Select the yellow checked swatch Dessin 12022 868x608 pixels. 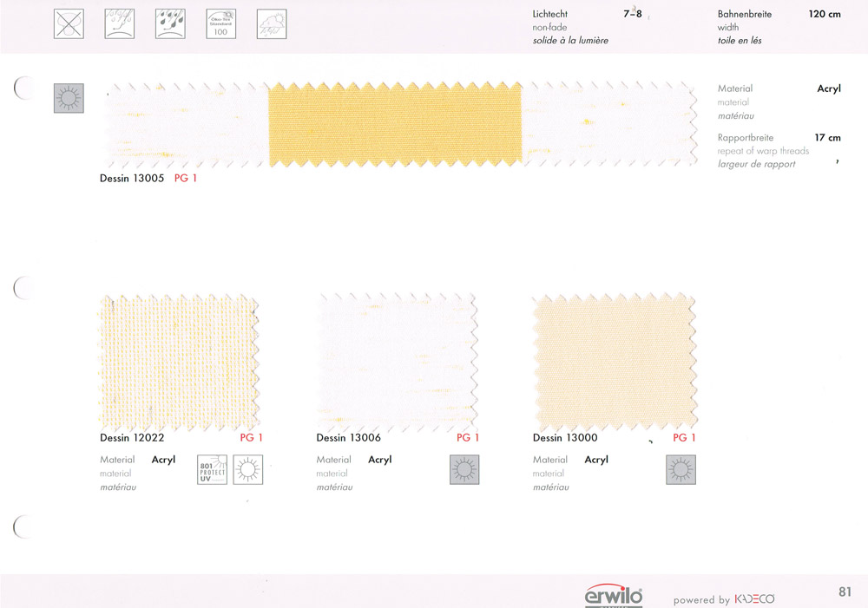pos(179,363)
